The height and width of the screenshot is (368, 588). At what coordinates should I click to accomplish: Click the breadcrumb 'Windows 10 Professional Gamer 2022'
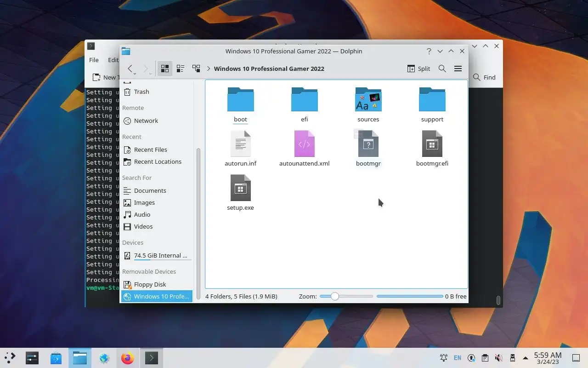tap(269, 69)
